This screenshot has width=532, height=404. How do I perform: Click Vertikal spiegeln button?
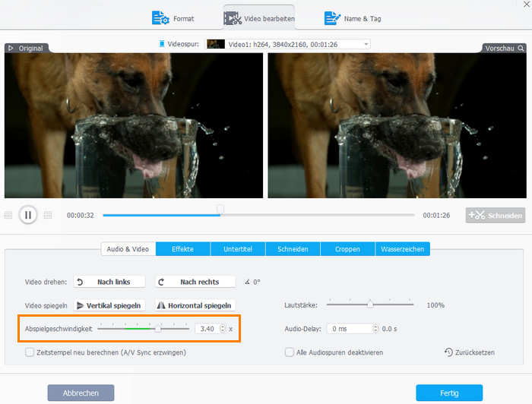[x=109, y=305]
